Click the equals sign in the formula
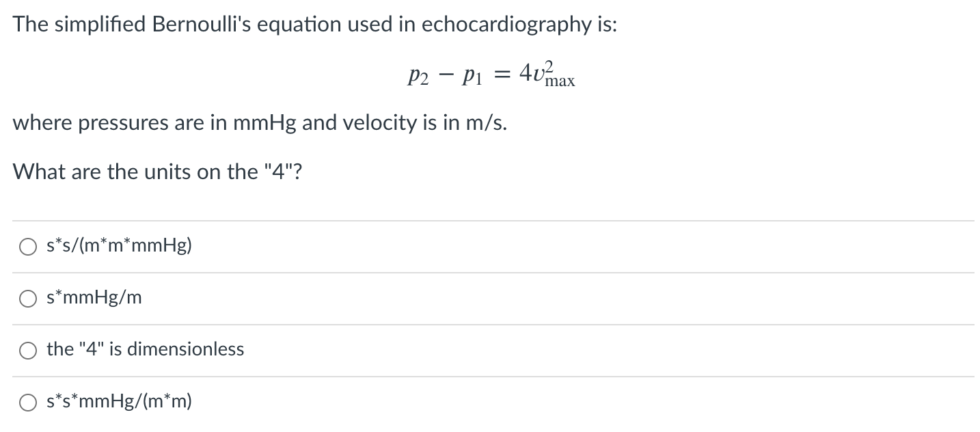Viewport: 980px width, 432px height. (502, 75)
